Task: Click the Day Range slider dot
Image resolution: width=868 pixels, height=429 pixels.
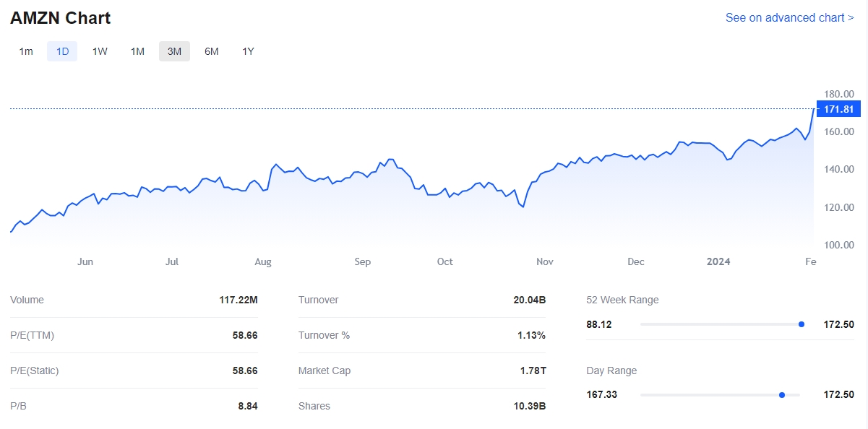Action: click(782, 394)
